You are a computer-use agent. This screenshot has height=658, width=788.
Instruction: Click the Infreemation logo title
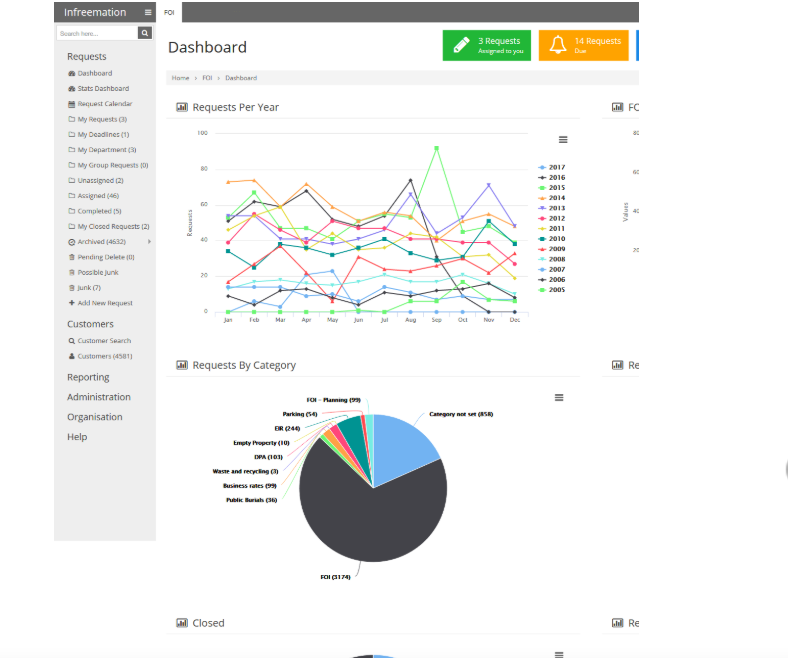(95, 13)
